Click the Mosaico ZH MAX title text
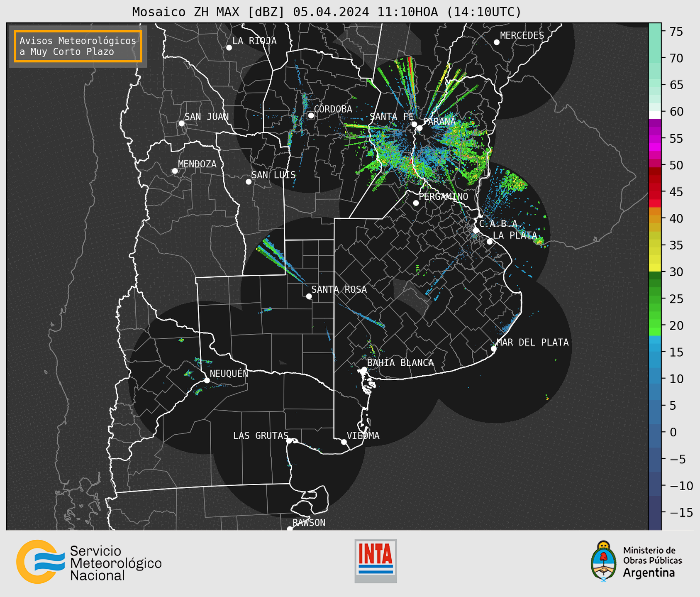The image size is (700, 597). click(326, 12)
